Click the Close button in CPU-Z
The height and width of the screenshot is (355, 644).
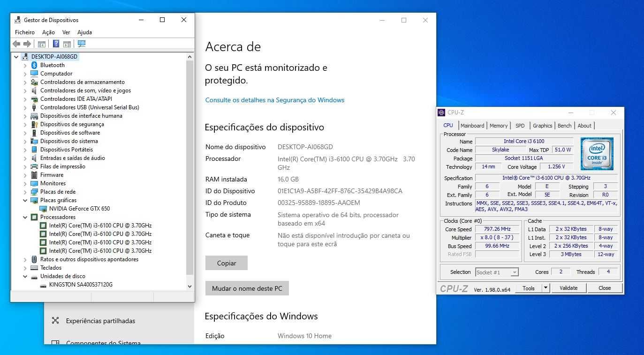click(605, 288)
